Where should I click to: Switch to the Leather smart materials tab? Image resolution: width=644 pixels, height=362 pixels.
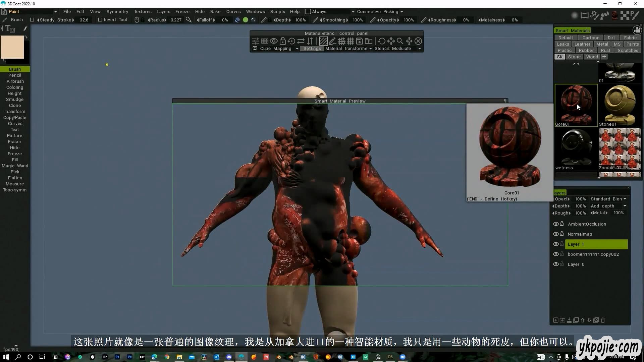click(x=582, y=44)
